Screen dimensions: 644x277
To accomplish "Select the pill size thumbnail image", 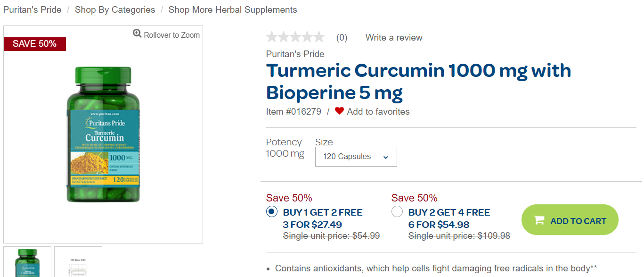I will (x=78, y=262).
